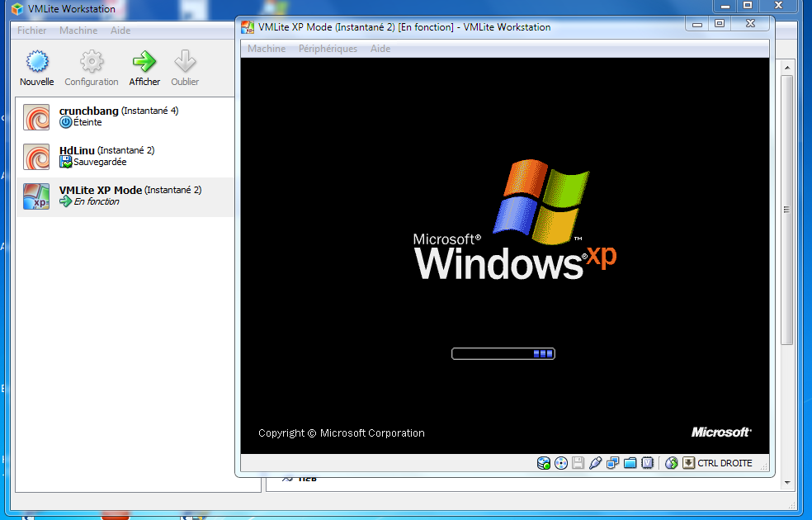Screen dimensions: 812x520
Task: Click the CD/DVD drive status icon
Action: click(561, 463)
